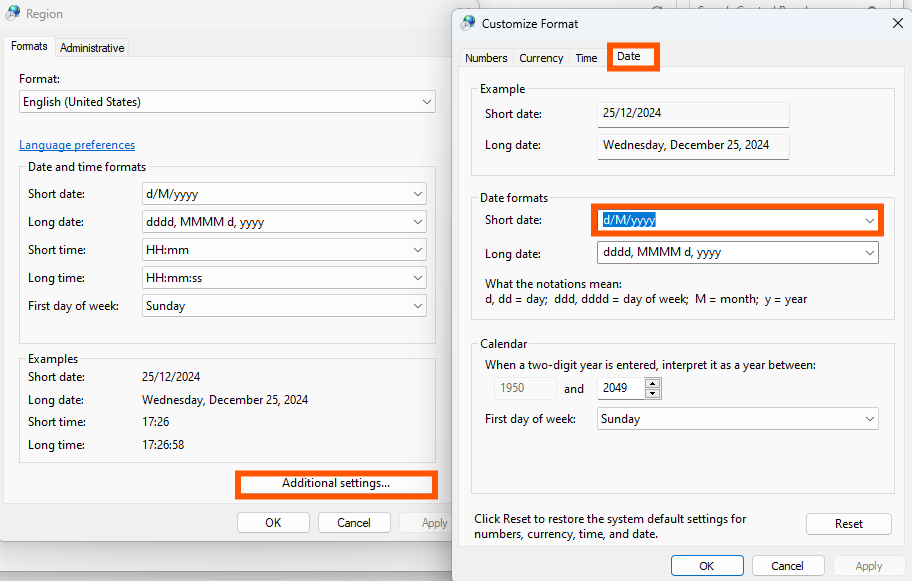Click Reset to restore default settings
912x581 pixels.
tap(849, 524)
